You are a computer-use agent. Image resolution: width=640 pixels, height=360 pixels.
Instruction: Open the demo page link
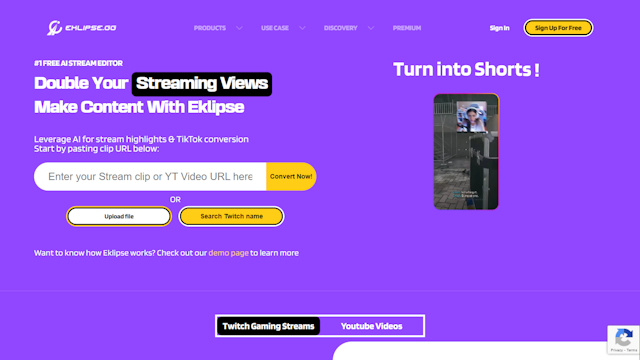[228, 253]
